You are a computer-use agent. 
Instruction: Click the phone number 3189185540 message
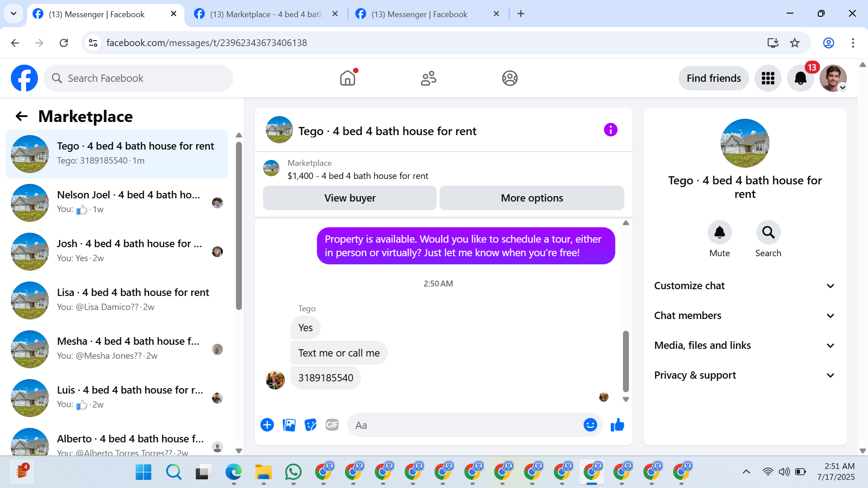pyautogui.click(x=325, y=378)
